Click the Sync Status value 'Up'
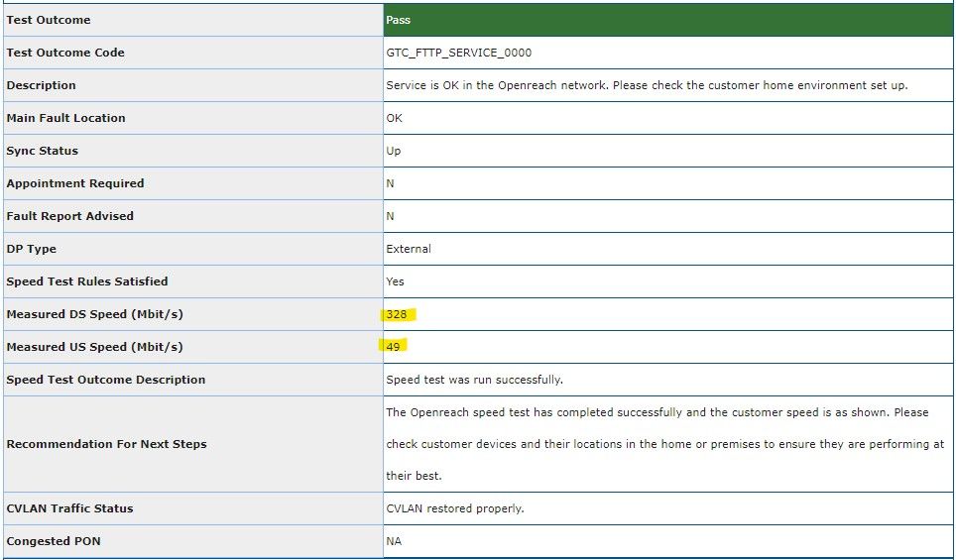The width and height of the screenshot is (956, 560). tap(394, 151)
